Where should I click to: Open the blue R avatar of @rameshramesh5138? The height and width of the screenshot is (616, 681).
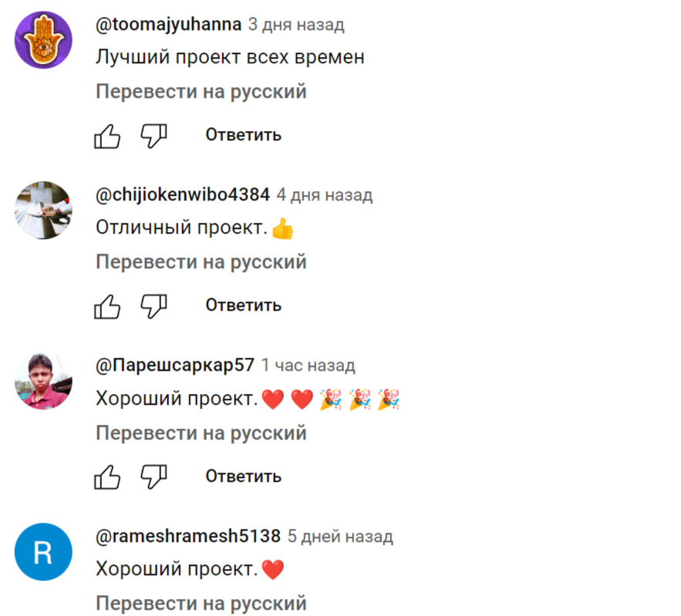pyautogui.click(x=43, y=552)
